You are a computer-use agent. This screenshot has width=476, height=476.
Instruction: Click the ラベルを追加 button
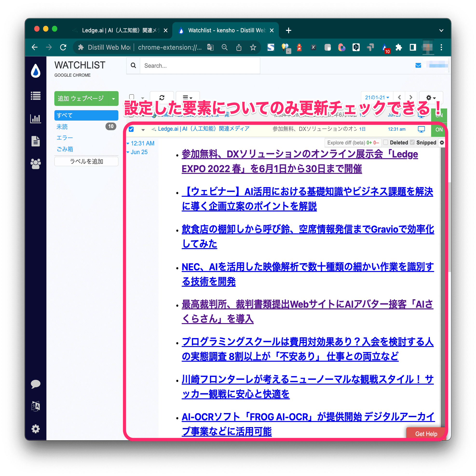coord(86,161)
